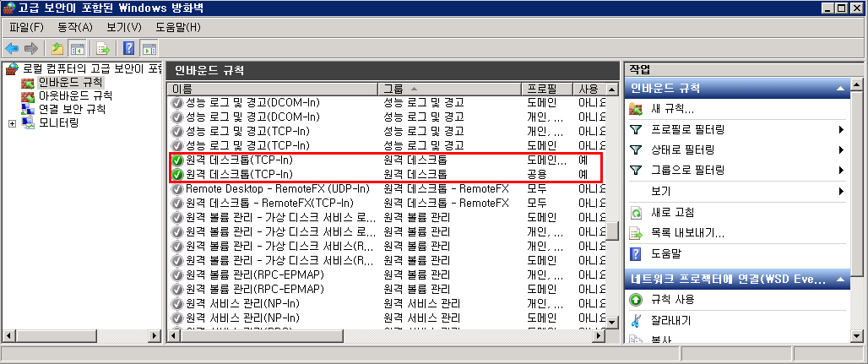Click the Up one level folder icon

57,48
